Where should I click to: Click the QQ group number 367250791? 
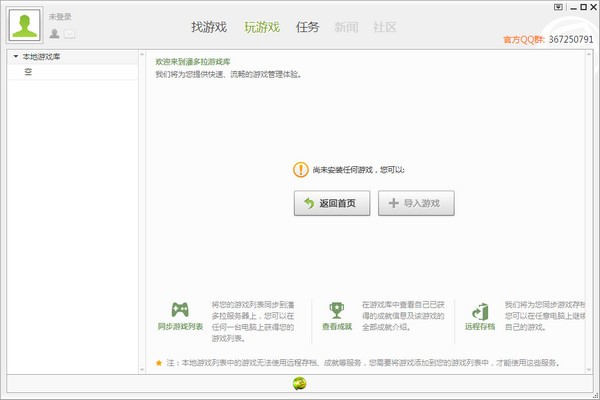coord(571,39)
